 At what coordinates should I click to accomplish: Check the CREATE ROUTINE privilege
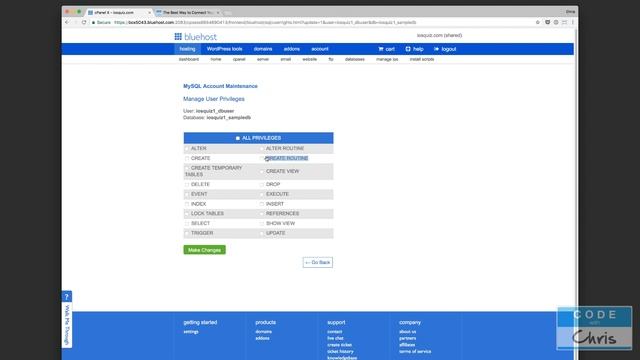(x=262, y=158)
